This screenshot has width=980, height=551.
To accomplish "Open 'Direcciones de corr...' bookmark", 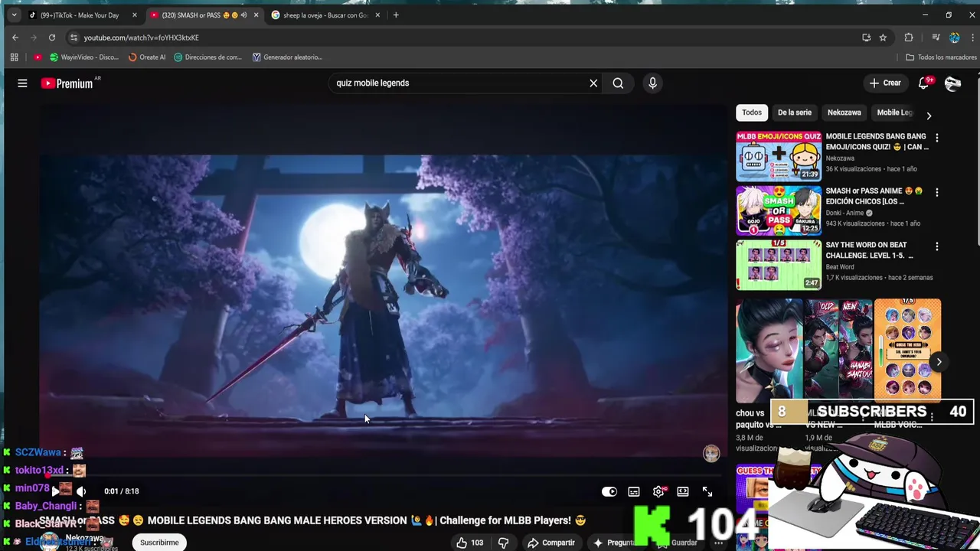I will 208,57.
